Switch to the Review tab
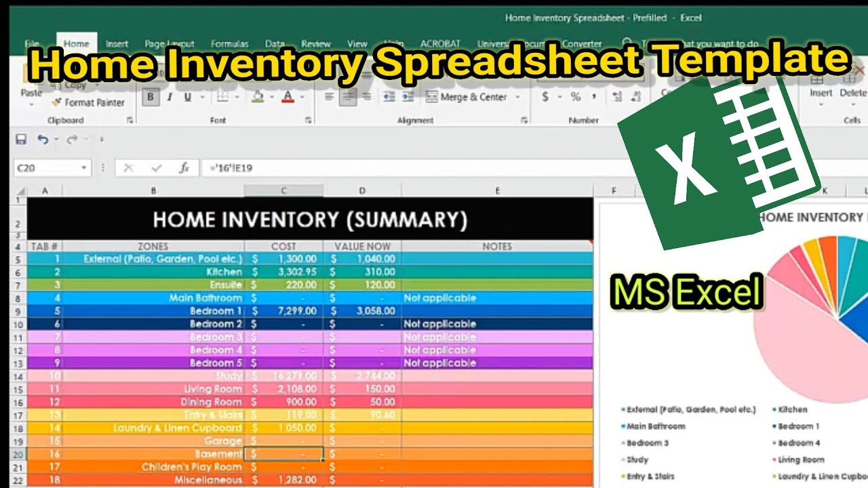This screenshot has height=488, width=868. pyautogui.click(x=316, y=43)
